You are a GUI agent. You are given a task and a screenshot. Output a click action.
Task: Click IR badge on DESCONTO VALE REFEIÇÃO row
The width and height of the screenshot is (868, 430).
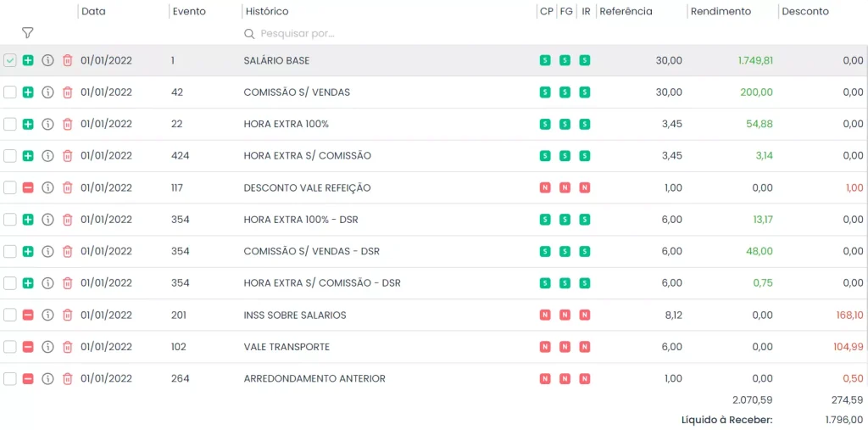[x=585, y=187]
